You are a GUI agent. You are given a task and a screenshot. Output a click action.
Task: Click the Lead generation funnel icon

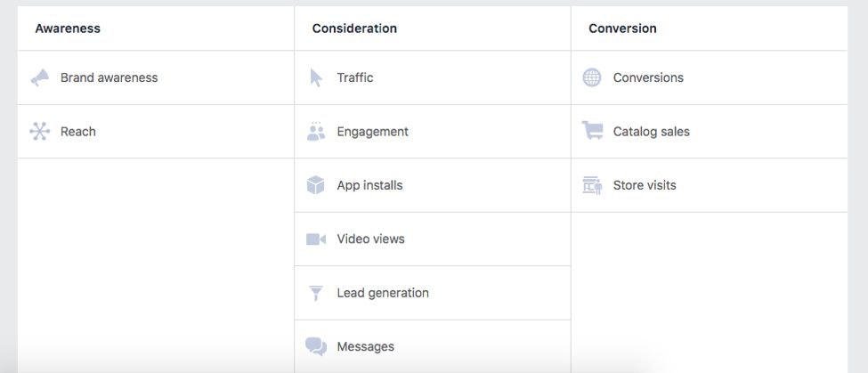coord(316,293)
